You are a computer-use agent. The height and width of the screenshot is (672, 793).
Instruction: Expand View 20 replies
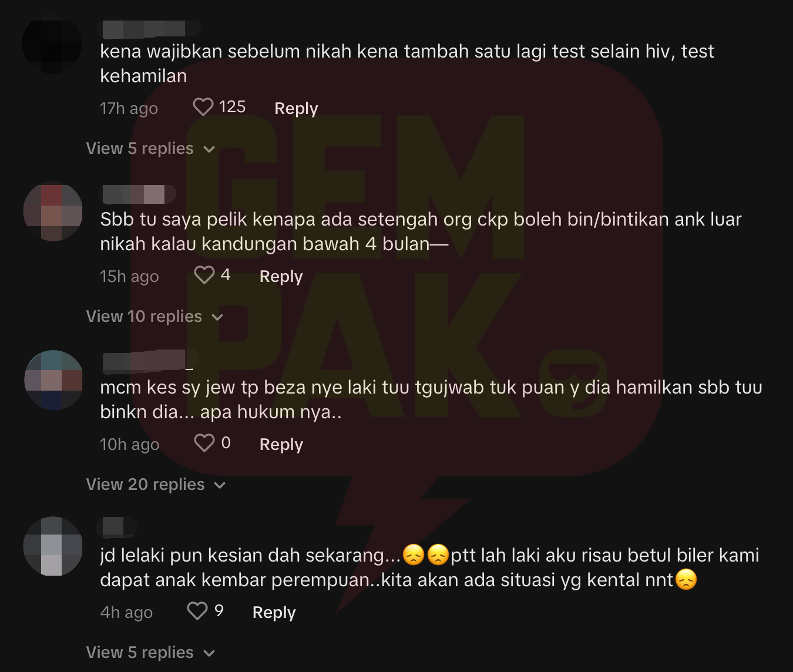click(x=156, y=485)
